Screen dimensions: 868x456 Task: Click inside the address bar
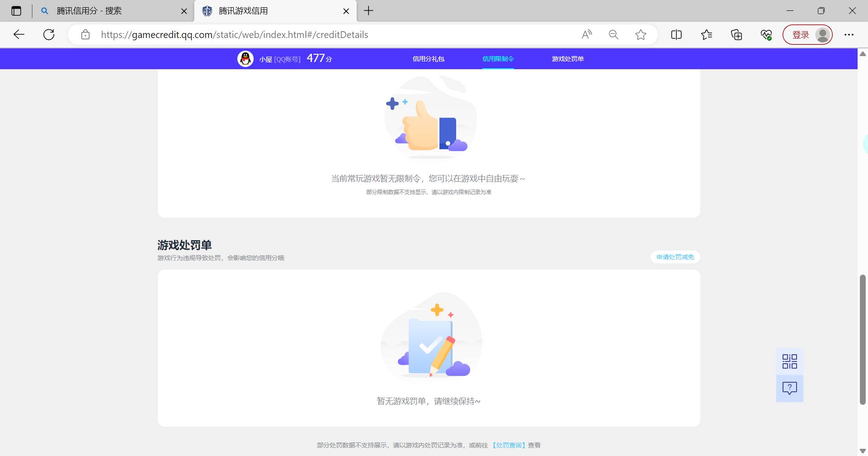click(x=316, y=34)
